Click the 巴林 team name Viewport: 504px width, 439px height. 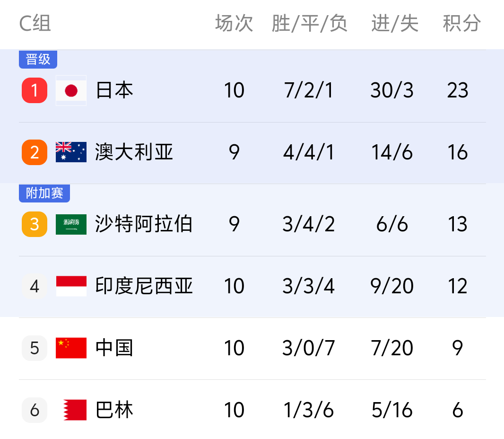(114, 410)
